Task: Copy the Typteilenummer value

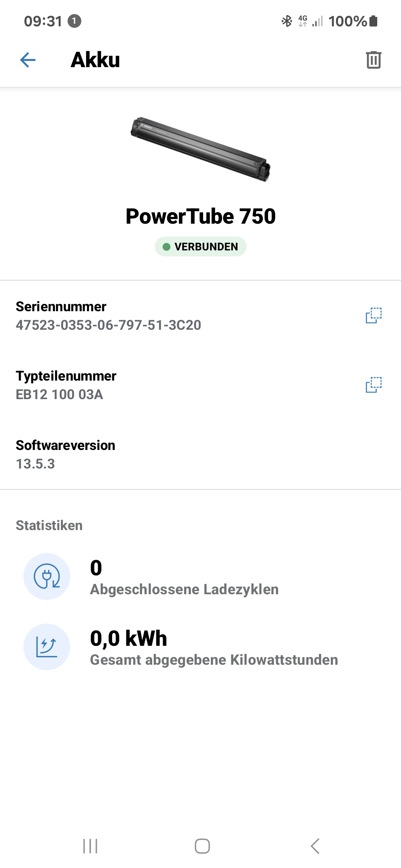Action: click(x=374, y=385)
